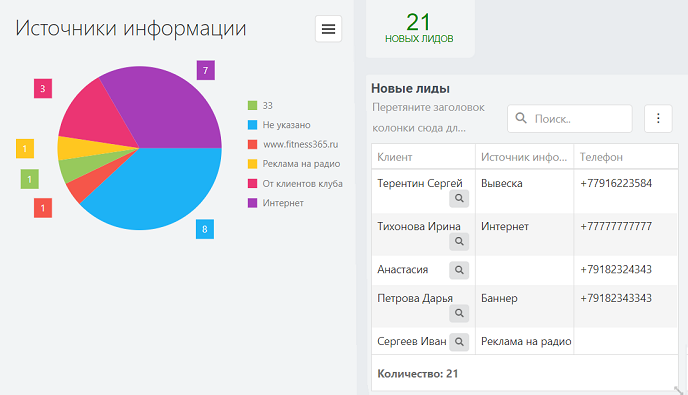Click the purple data label 7

(206, 70)
